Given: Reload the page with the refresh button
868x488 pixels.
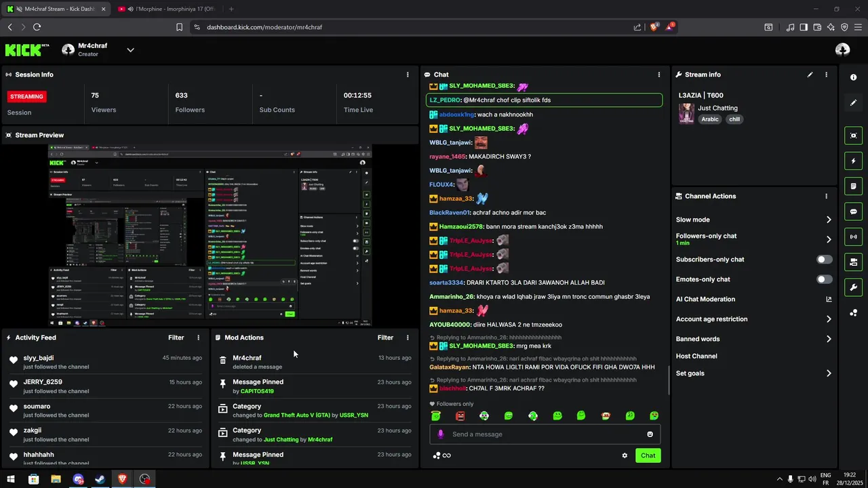Looking at the screenshot, I should pos(37,27).
